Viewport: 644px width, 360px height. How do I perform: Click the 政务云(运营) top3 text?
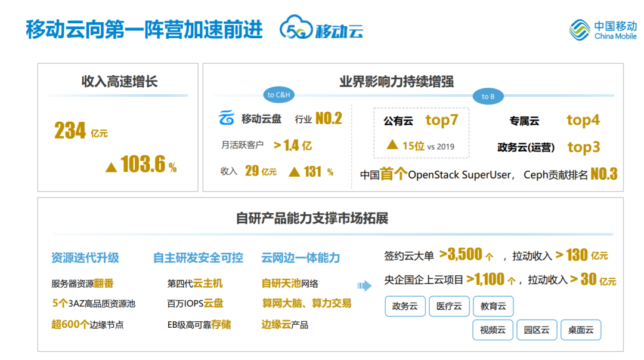coord(549,147)
